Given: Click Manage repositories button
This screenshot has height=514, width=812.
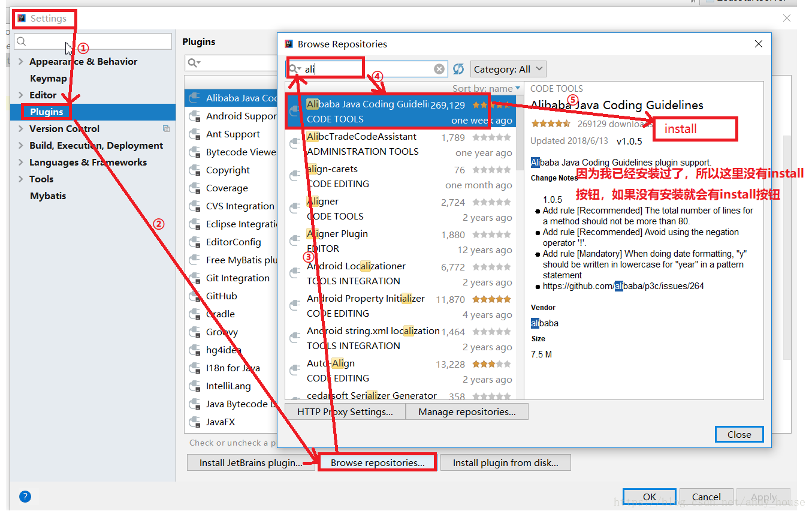Looking at the screenshot, I should coord(467,412).
